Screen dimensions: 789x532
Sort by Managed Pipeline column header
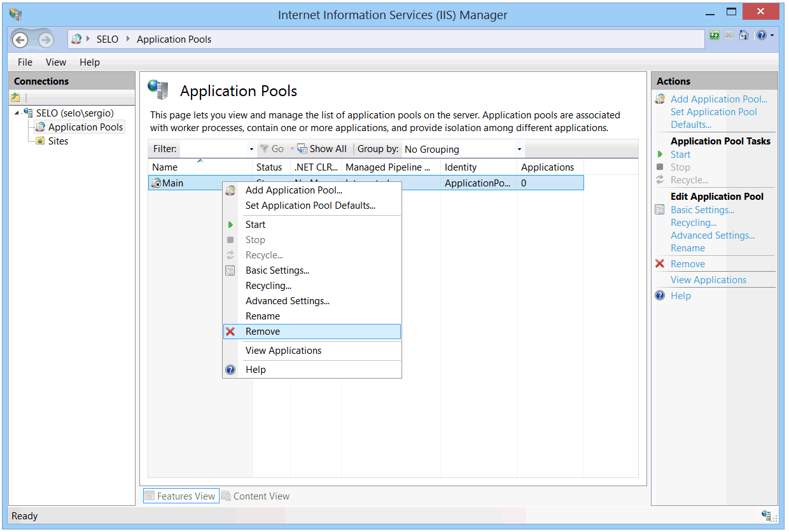[x=391, y=167]
